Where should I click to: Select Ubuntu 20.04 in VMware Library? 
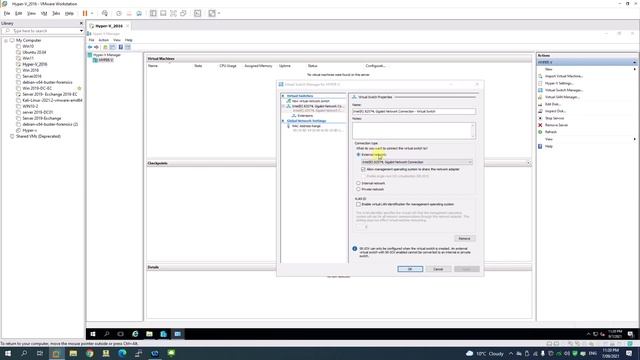coord(34,52)
